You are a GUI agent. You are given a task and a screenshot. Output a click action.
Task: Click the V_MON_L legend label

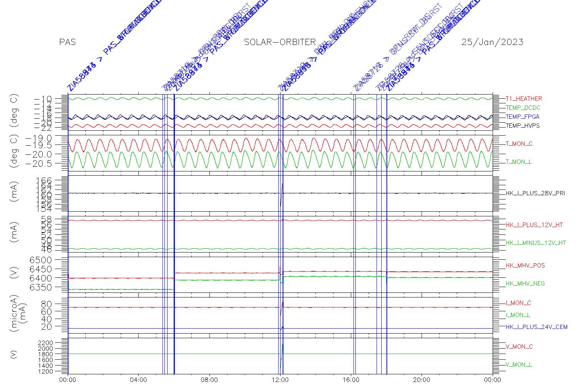(x=519, y=365)
